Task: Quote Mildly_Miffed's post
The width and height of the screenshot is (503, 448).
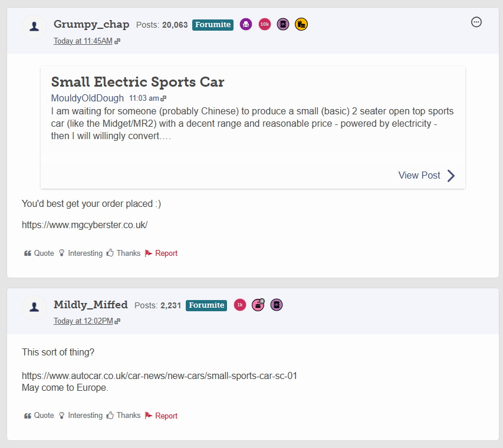Action: [x=39, y=416]
